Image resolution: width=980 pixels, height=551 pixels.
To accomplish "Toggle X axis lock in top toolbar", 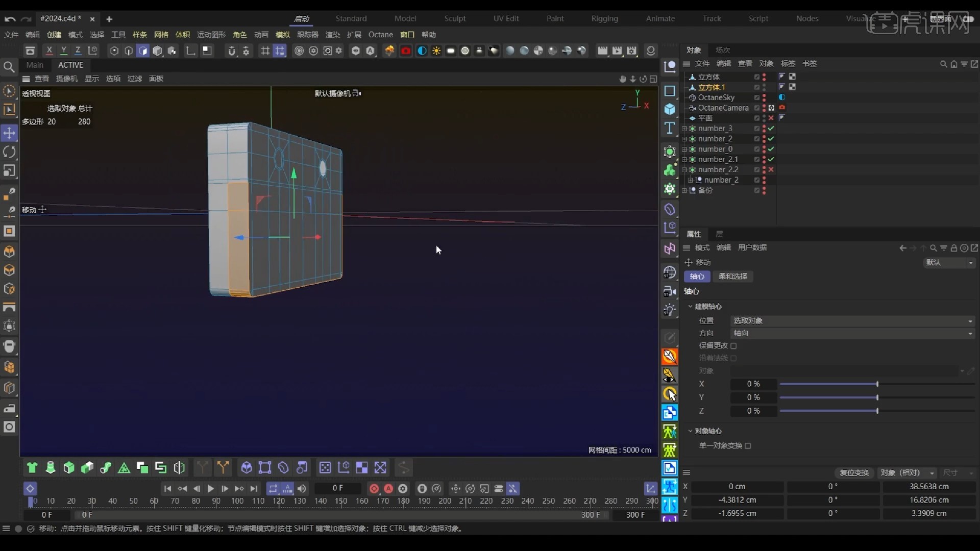I will pyautogui.click(x=49, y=51).
